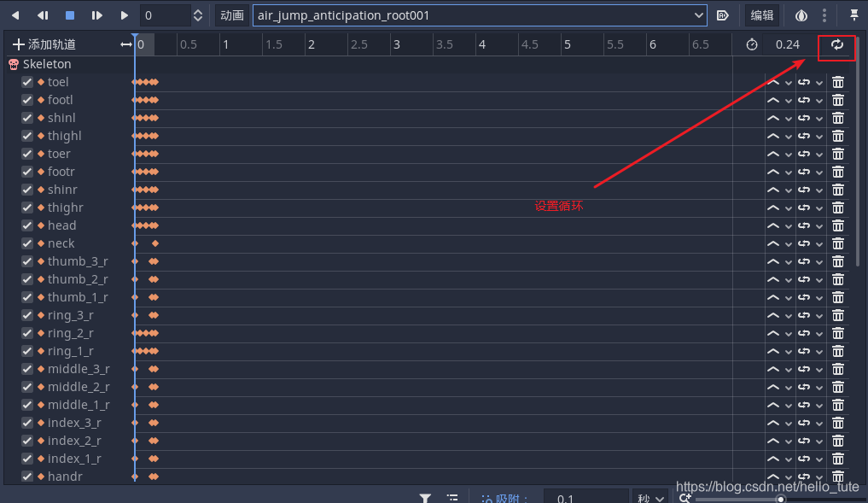Screen dimensions: 868x503
Task: Click the 添加轨道 add track button
Action: click(44, 44)
